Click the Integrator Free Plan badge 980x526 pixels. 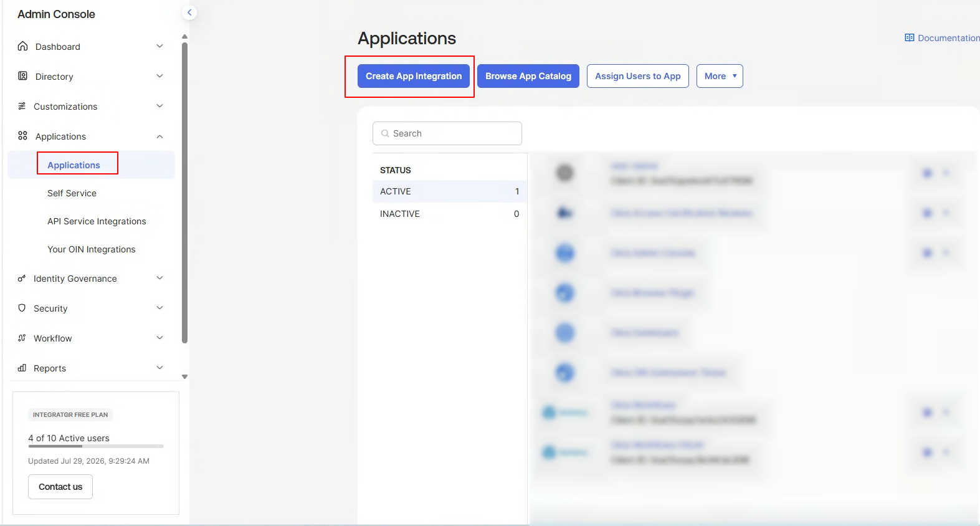pyautogui.click(x=70, y=414)
